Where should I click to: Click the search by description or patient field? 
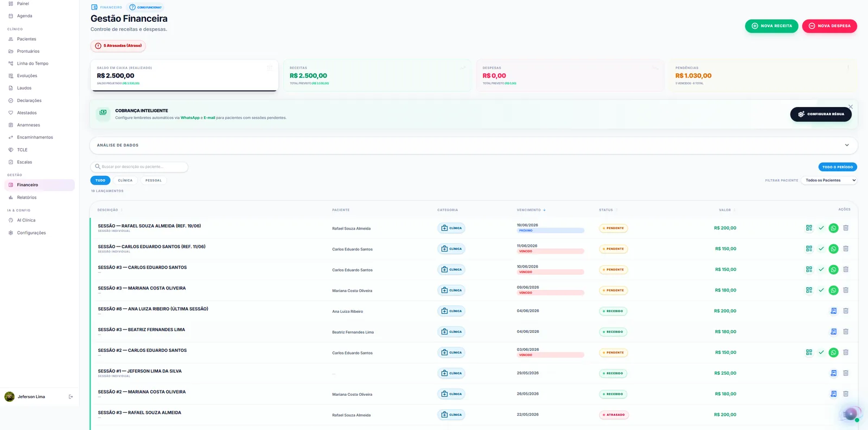(x=139, y=167)
